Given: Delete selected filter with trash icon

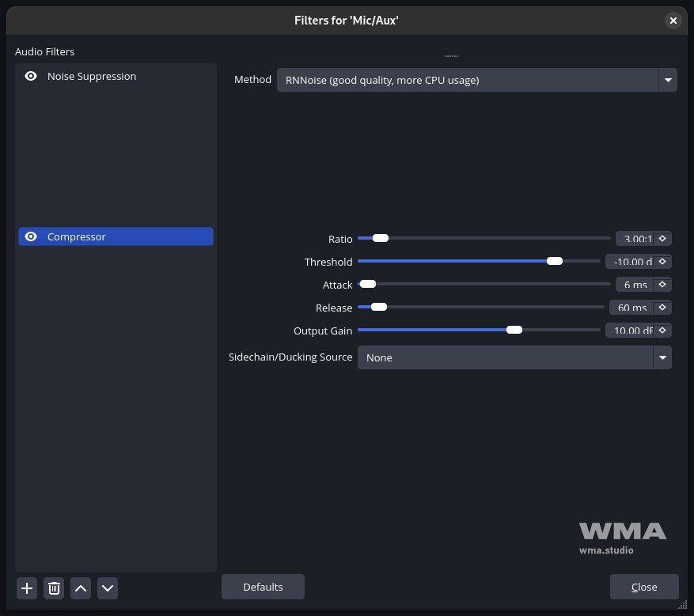Looking at the screenshot, I should point(54,588).
